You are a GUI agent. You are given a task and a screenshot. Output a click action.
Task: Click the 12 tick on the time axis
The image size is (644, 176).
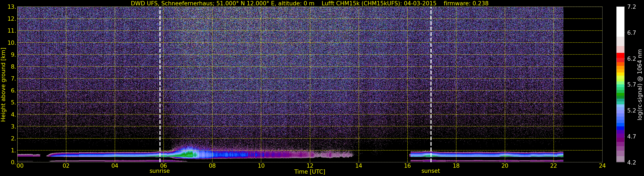[x=310, y=166]
